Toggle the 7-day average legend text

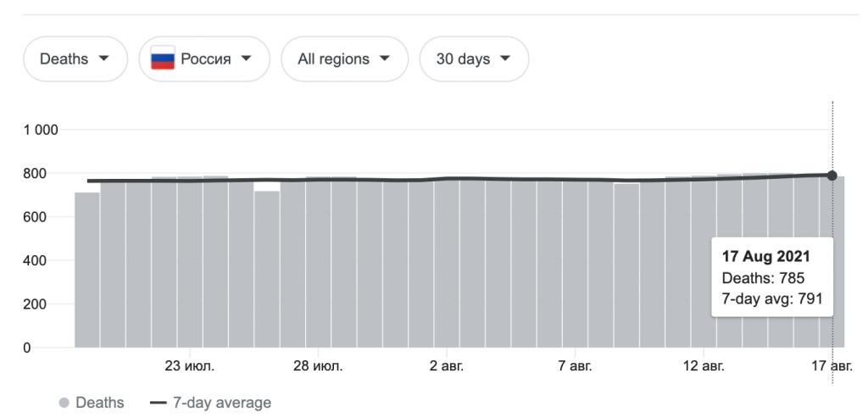pos(222,402)
